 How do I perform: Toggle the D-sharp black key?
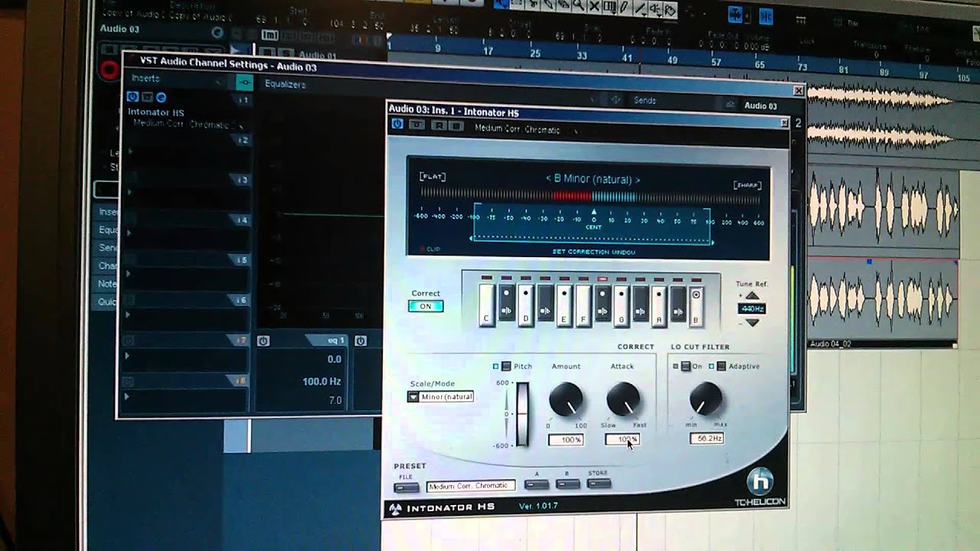(x=545, y=303)
